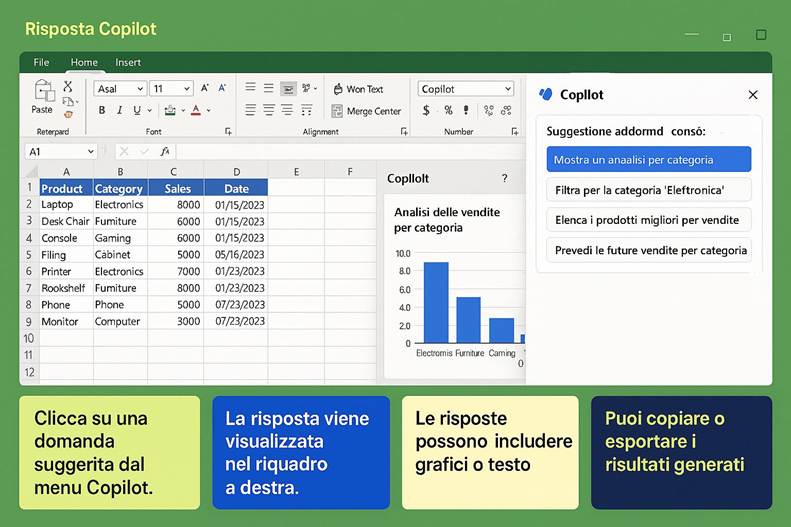Screen dimensions: 791x527
Task: Click the cancel X in formula bar
Action: click(124, 151)
